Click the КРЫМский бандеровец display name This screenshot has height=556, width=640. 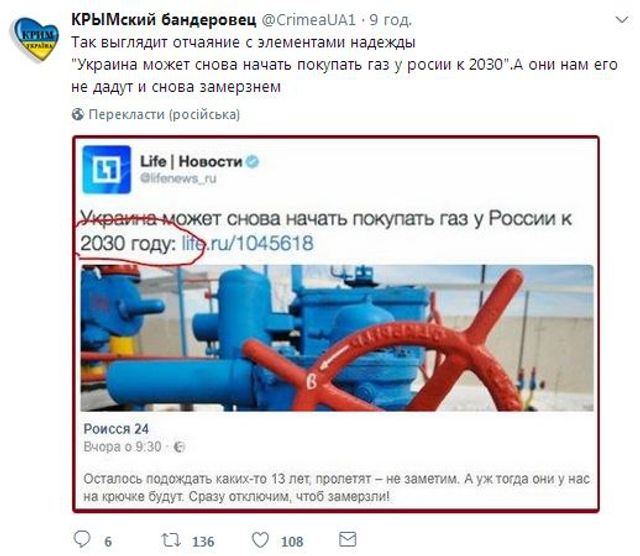coord(164,19)
